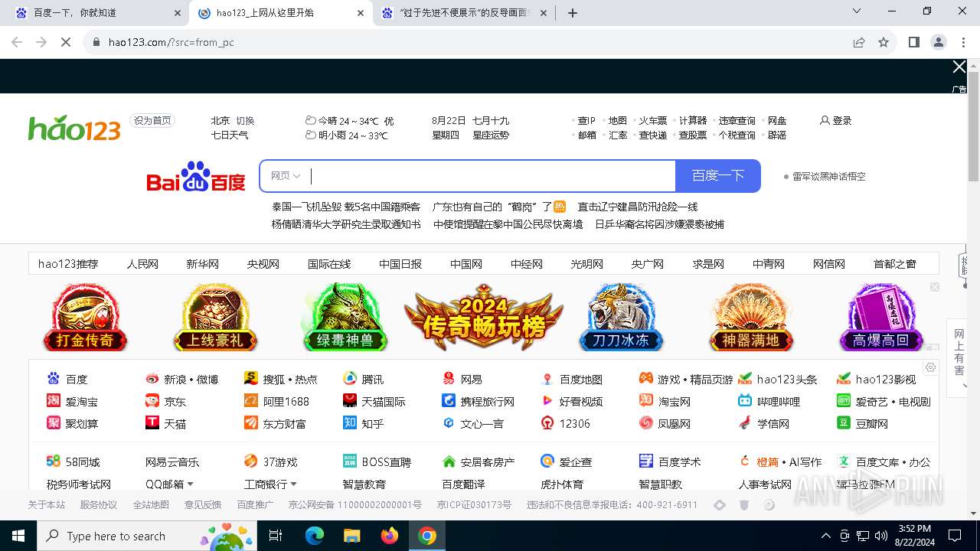980x551 pixels.
Task: Show hidden system tray icons
Action: pyautogui.click(x=825, y=536)
